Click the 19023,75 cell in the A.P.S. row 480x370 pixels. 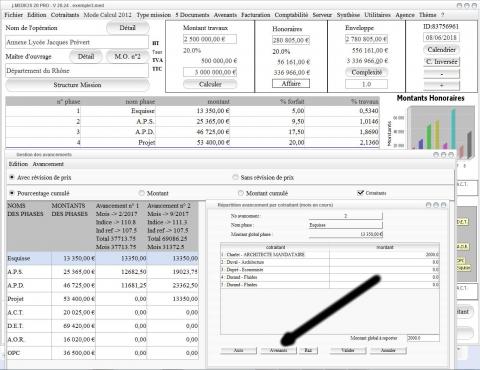click(x=172, y=272)
